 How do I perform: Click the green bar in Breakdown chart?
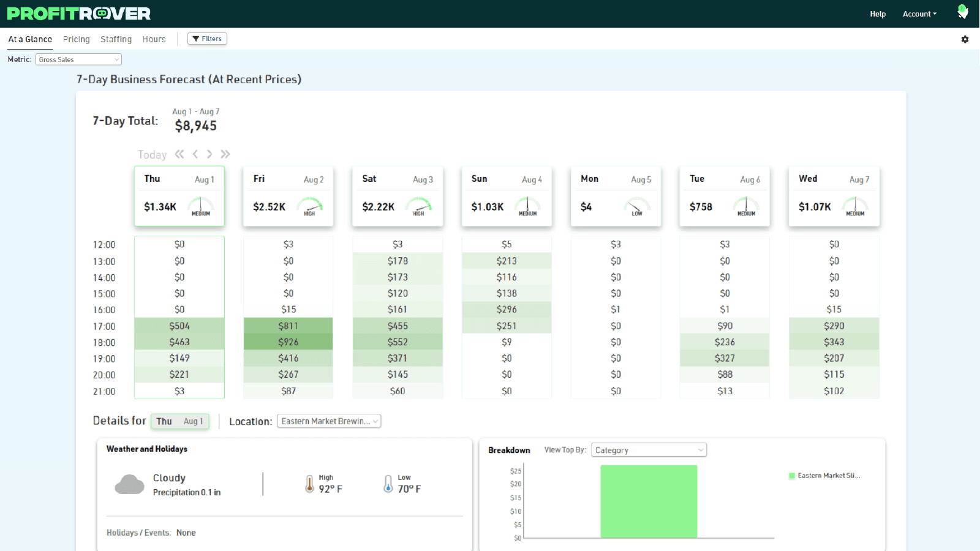coord(649,501)
